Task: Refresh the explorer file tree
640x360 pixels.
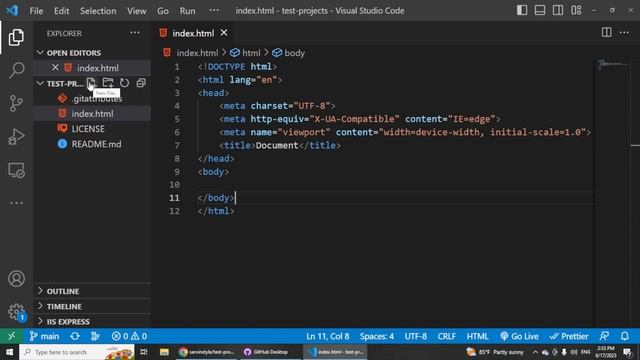Action: pos(124,83)
